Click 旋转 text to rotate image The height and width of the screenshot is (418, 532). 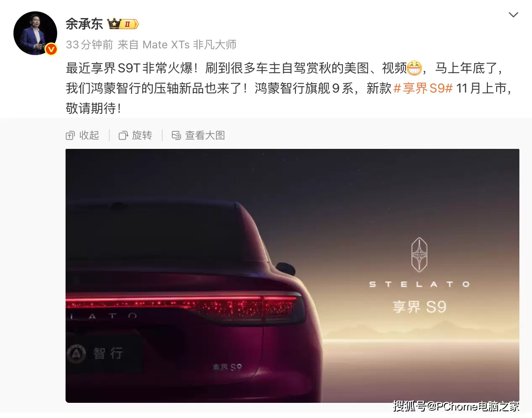coord(142,135)
